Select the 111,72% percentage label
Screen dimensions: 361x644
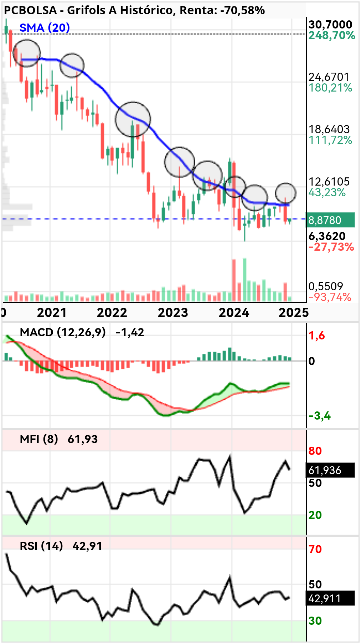330,140
